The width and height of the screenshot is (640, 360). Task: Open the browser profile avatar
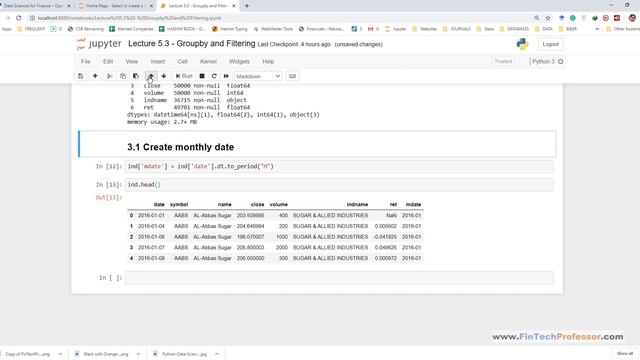pos(632,18)
